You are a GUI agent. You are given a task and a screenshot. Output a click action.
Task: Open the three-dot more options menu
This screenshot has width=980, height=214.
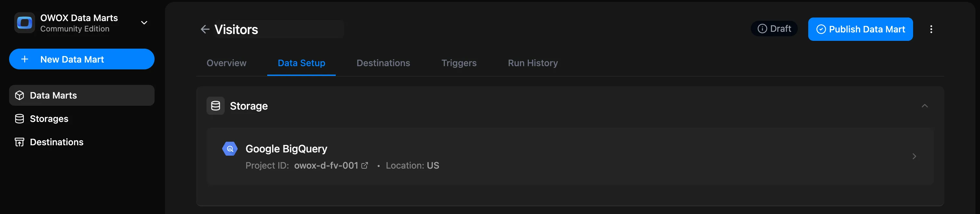[x=931, y=29]
